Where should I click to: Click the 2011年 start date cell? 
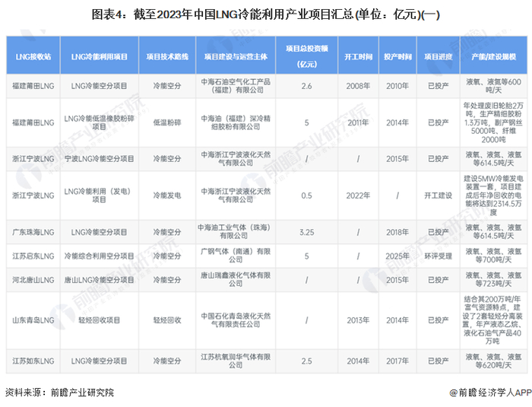tap(358, 122)
